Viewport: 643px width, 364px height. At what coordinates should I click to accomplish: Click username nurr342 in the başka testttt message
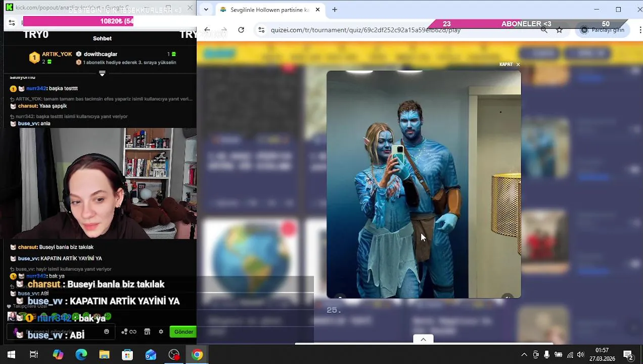pos(36,88)
